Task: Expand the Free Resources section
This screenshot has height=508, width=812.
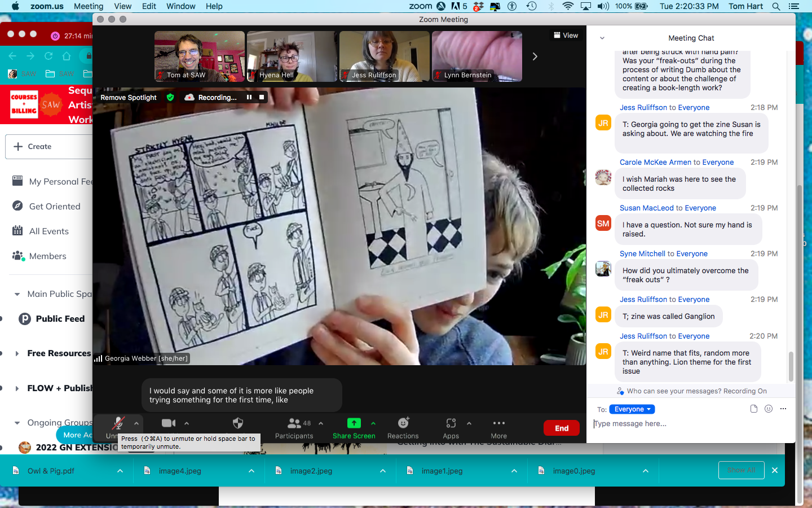Action: point(17,353)
